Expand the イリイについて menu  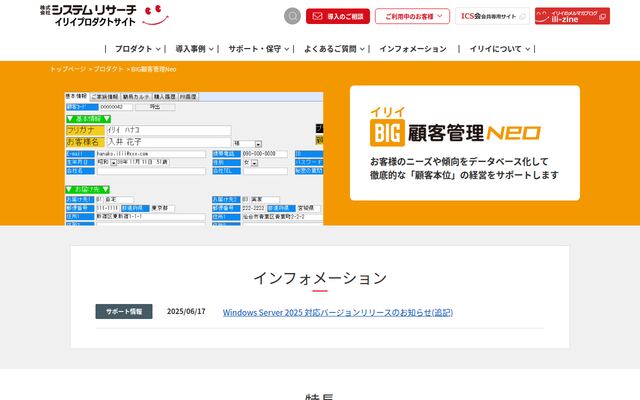pos(500,49)
